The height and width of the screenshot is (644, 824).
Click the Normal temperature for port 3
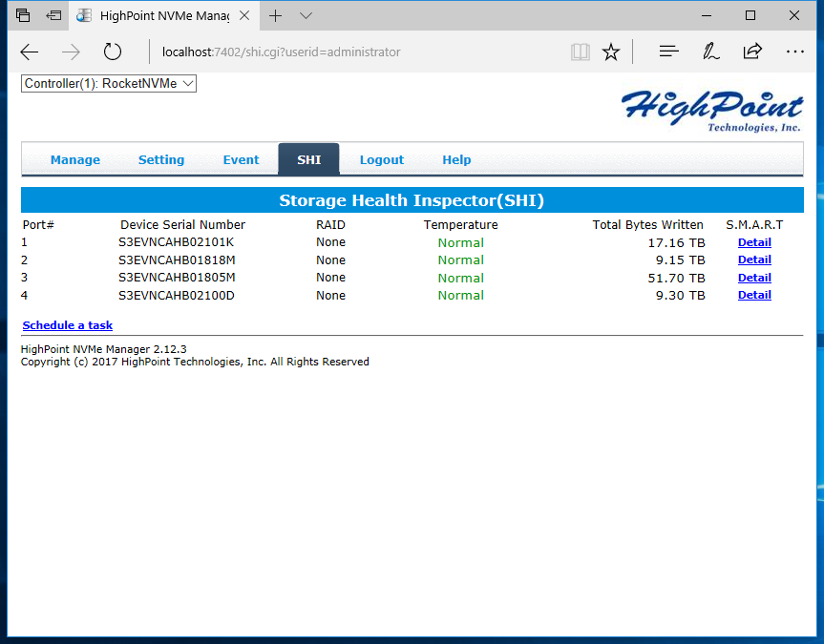(461, 278)
